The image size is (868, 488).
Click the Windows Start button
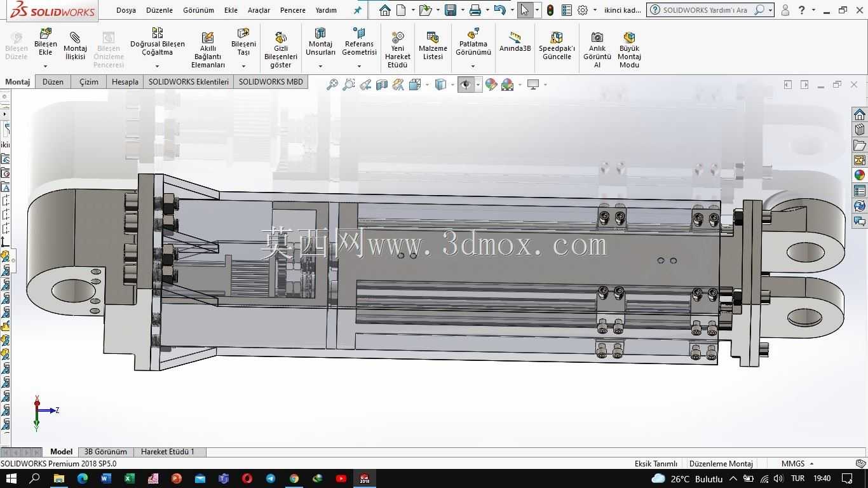pos(11,478)
